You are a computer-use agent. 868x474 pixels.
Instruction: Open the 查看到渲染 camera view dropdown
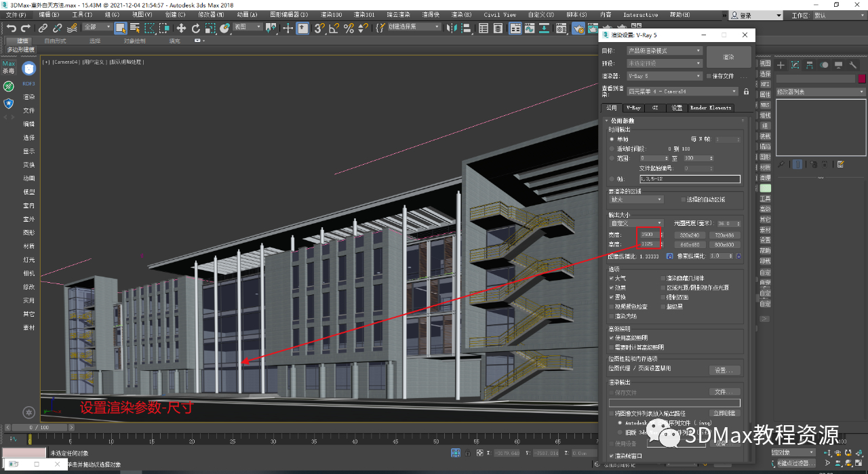682,91
